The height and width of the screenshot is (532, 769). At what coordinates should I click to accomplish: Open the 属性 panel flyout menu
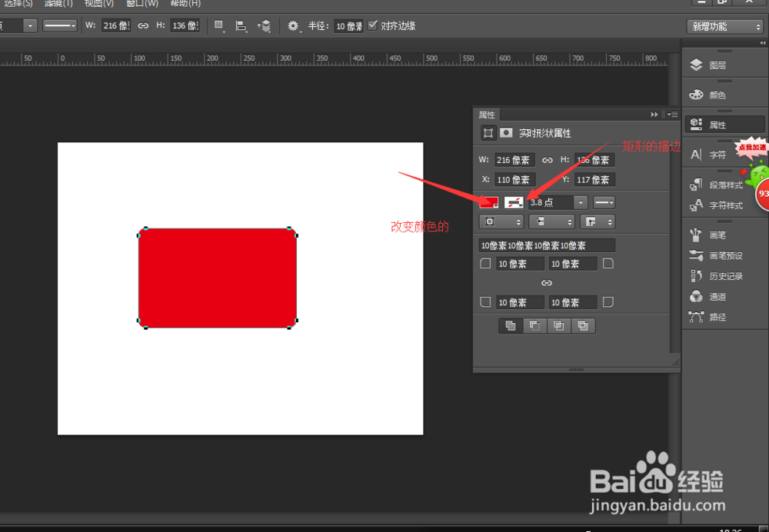coord(672,115)
